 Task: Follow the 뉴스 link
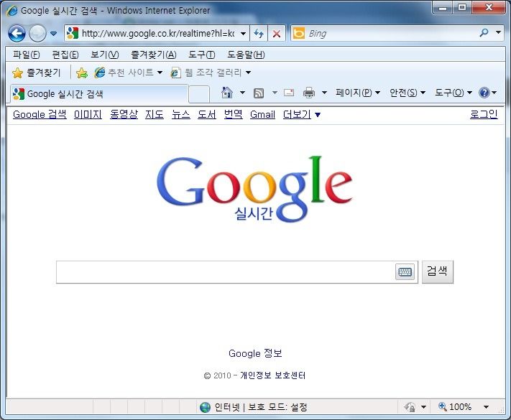coord(181,115)
